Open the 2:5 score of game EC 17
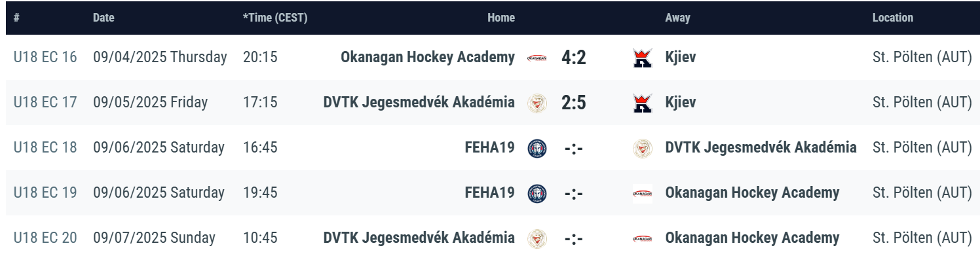980x254 pixels. [x=574, y=103]
